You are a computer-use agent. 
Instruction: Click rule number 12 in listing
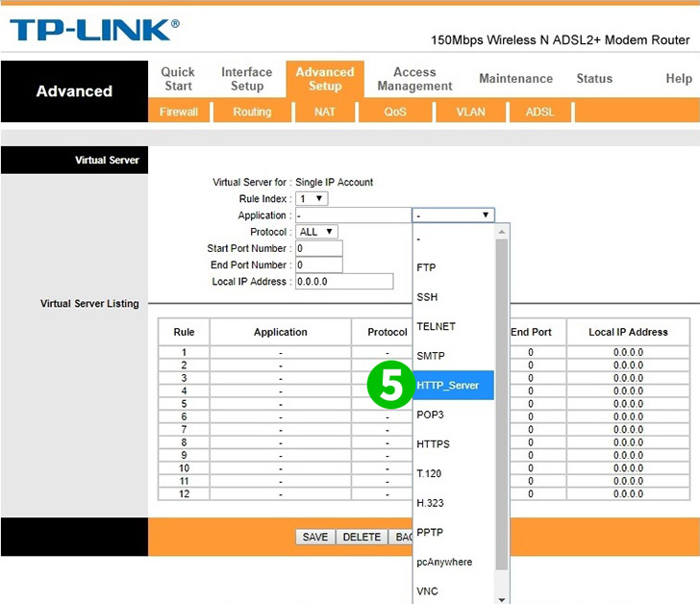184,493
